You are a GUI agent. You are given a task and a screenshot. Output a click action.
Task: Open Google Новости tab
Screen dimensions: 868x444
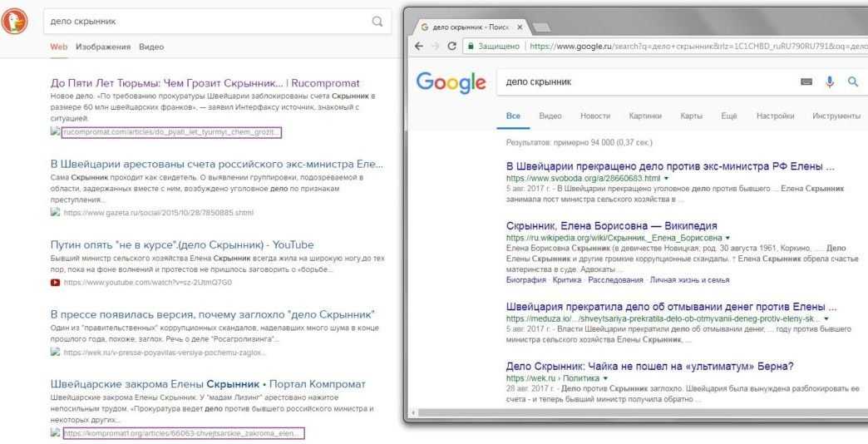[594, 116]
